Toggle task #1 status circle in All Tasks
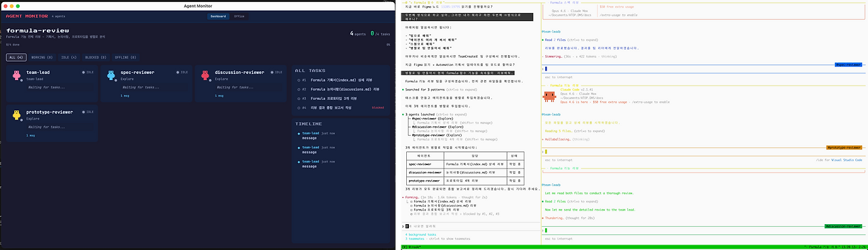 pos(298,80)
